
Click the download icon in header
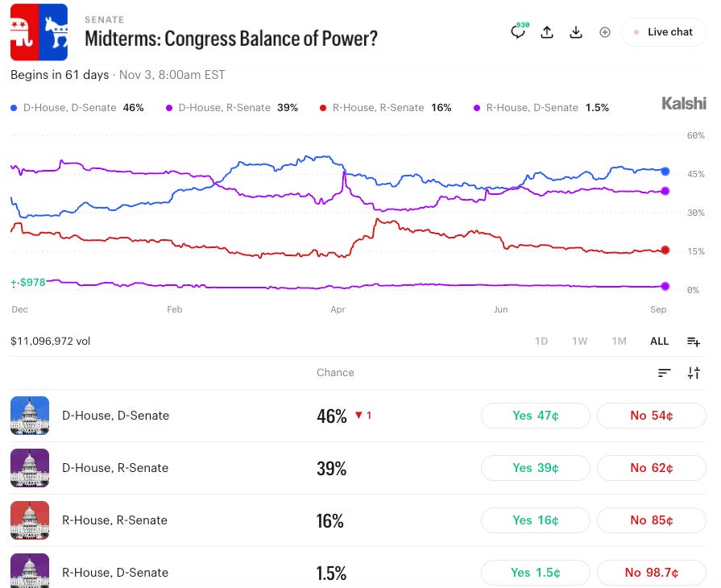point(576,32)
